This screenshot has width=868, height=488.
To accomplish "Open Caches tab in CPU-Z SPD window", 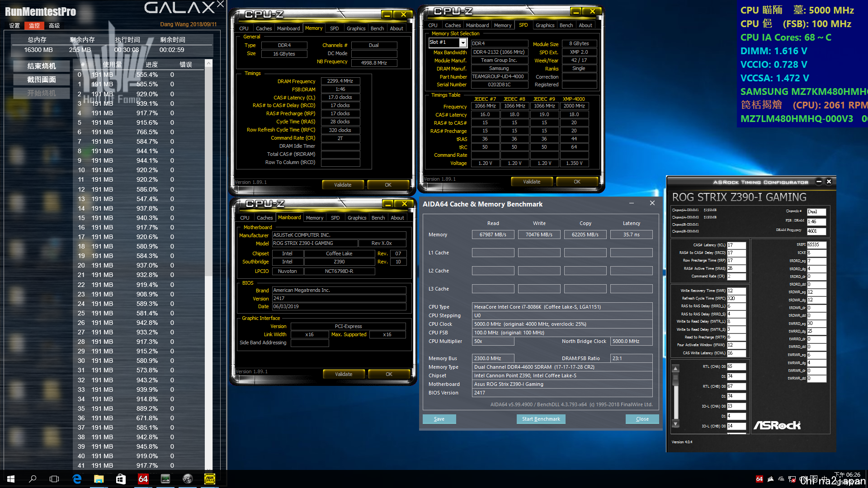I will point(453,25).
